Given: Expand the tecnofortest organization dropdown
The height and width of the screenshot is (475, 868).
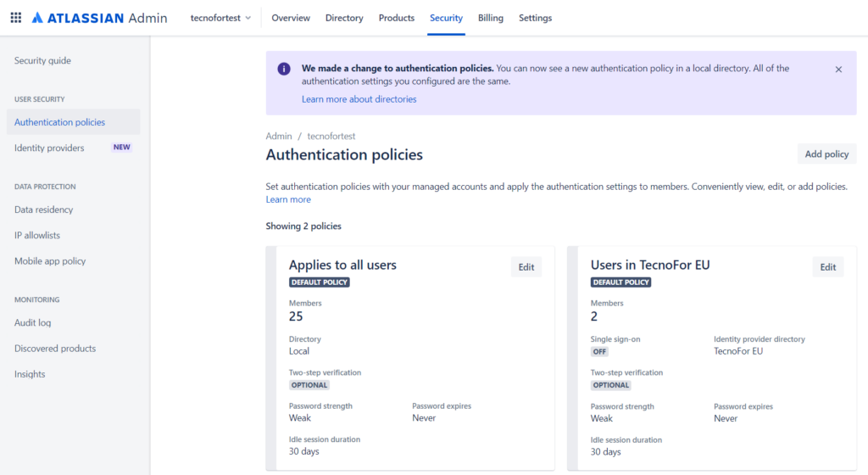Looking at the screenshot, I should pyautogui.click(x=220, y=18).
